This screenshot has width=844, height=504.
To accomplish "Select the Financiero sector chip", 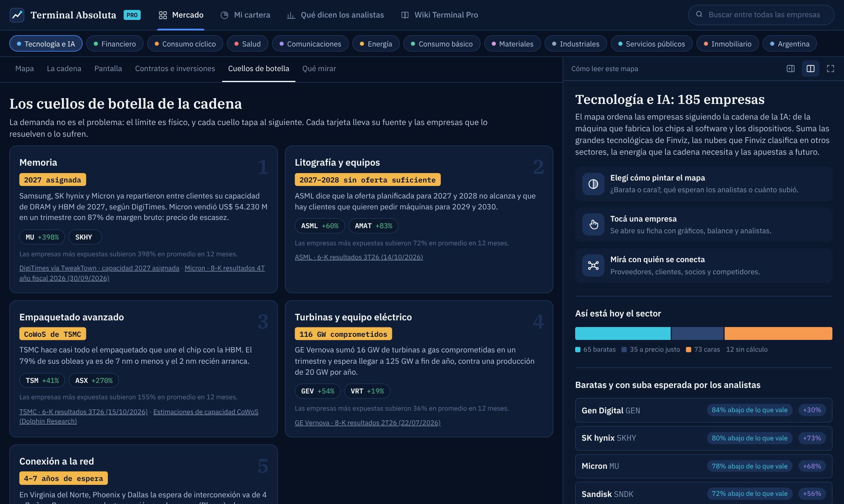I will pos(114,43).
